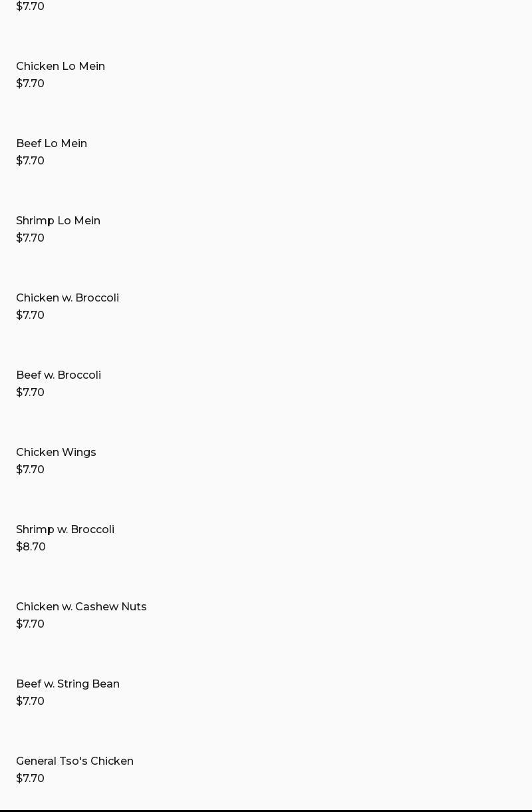This screenshot has height=812, width=532.
Task: Choose Shrimp Lo Mein from the menu
Action: 58,220
